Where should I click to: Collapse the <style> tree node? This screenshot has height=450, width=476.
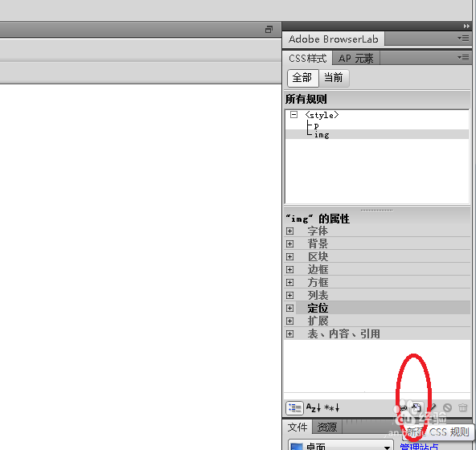tap(293, 114)
